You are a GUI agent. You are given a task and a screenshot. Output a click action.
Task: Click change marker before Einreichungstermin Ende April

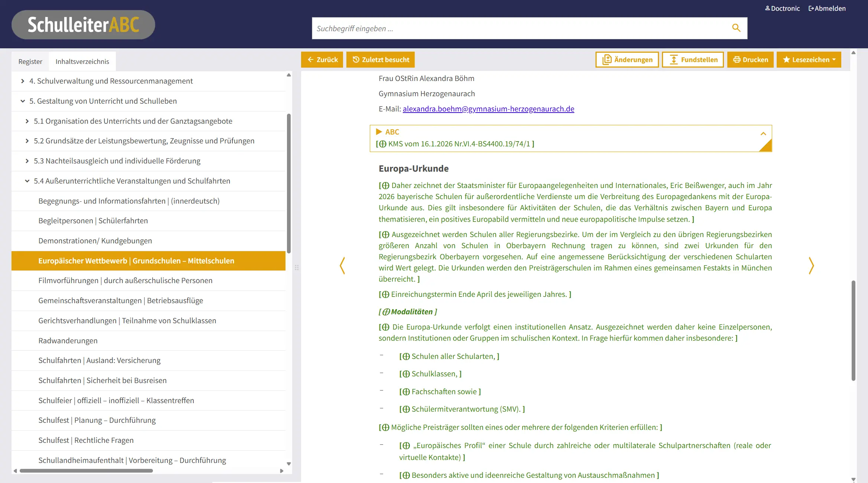pos(386,294)
